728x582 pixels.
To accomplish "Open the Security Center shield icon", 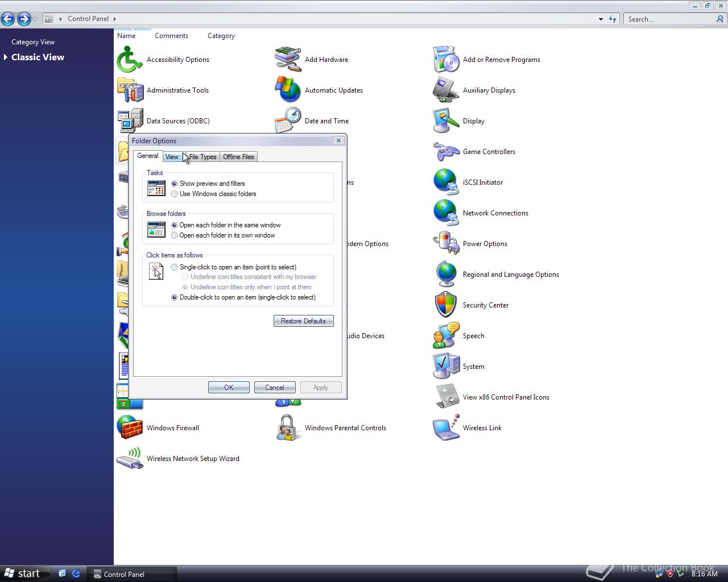I will pyautogui.click(x=446, y=305).
